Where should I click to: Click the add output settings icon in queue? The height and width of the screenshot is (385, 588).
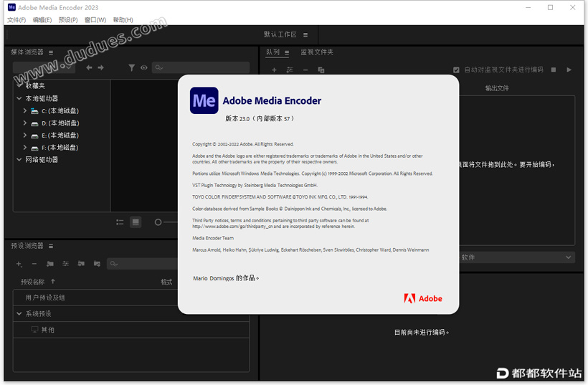tap(290, 70)
